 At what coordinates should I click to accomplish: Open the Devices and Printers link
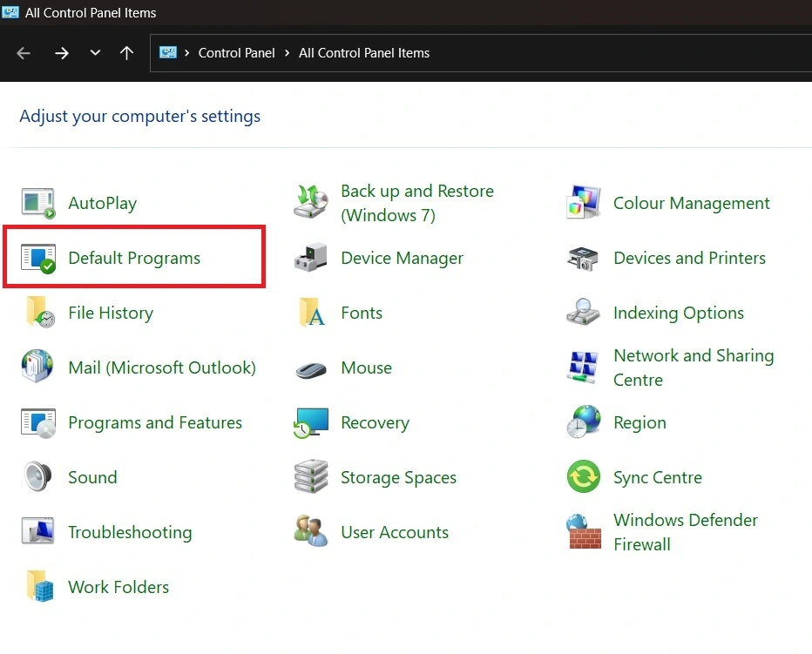pos(689,258)
